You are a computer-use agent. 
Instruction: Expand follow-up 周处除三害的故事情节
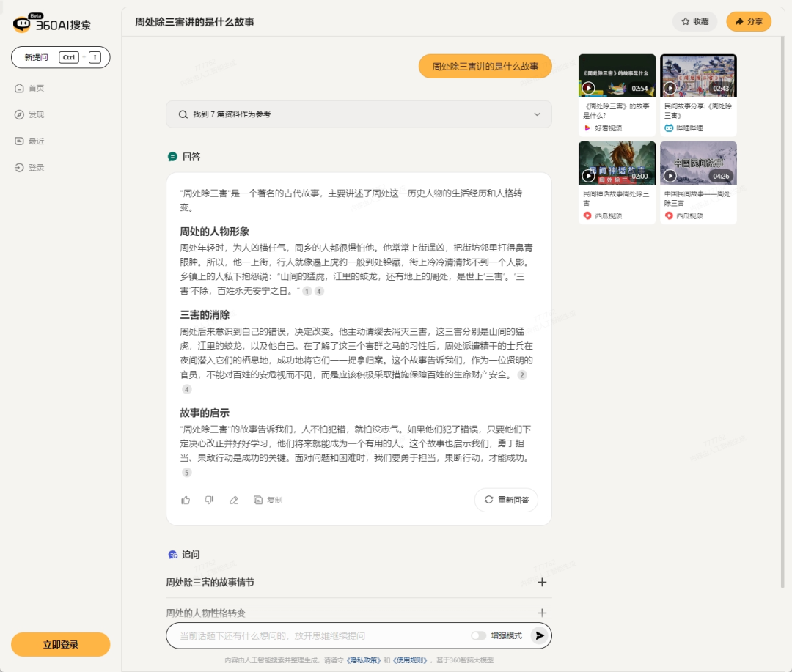359,582
